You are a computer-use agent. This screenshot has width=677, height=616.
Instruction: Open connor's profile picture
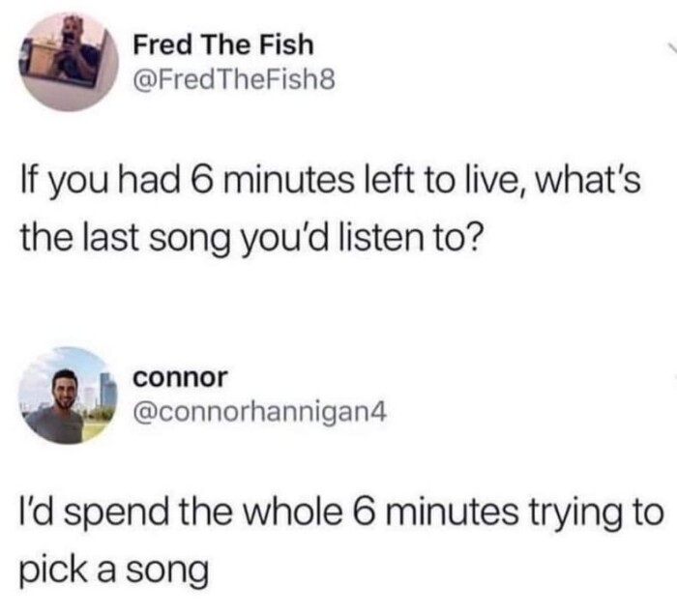click(x=69, y=396)
